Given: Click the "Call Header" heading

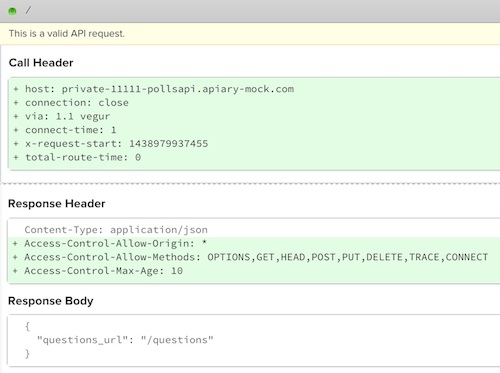Looking at the screenshot, I should coord(41,63).
